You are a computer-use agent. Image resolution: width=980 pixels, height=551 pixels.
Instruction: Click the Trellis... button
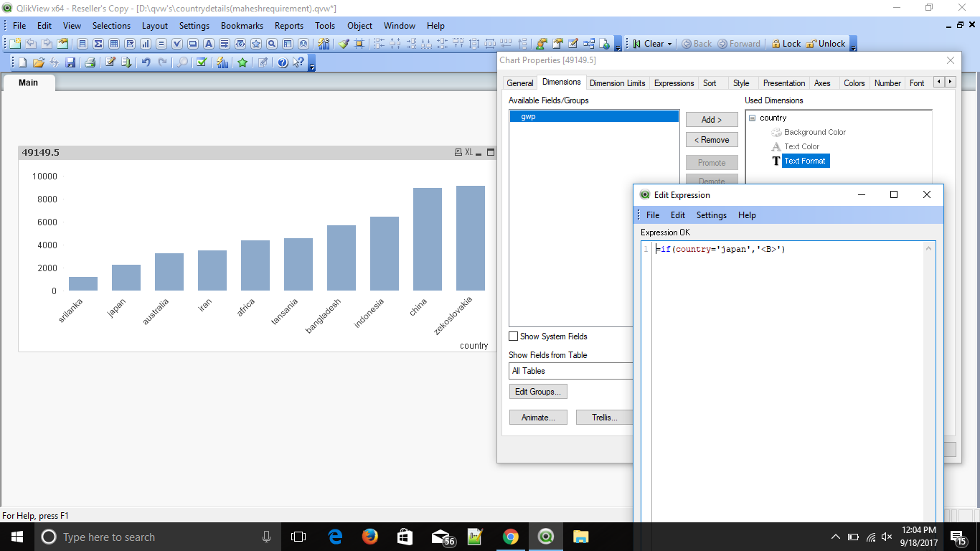[604, 418]
